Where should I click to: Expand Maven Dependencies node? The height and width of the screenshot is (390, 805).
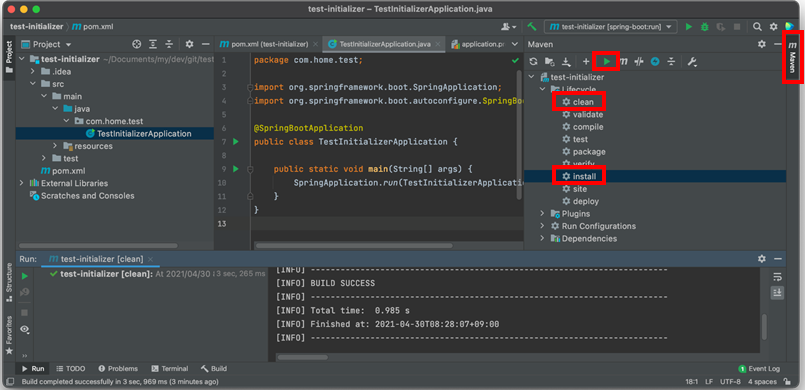click(x=542, y=239)
